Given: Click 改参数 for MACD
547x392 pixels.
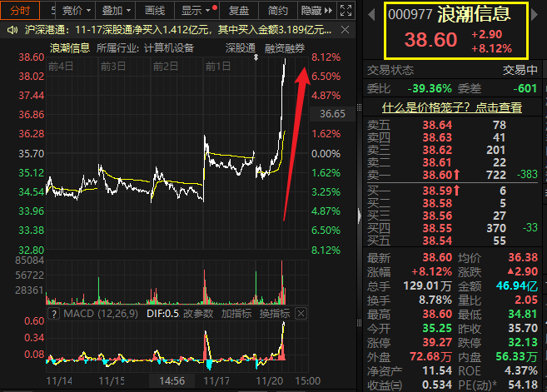Looking at the screenshot, I should click(198, 314).
